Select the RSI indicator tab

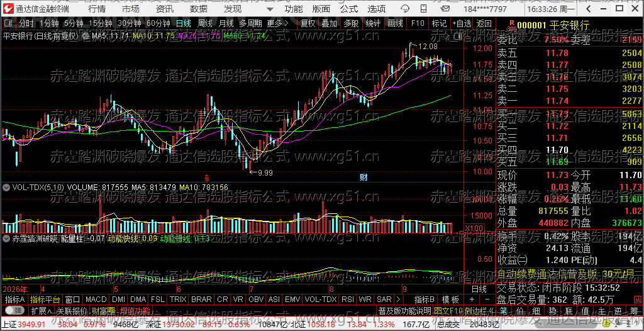tap(347, 300)
